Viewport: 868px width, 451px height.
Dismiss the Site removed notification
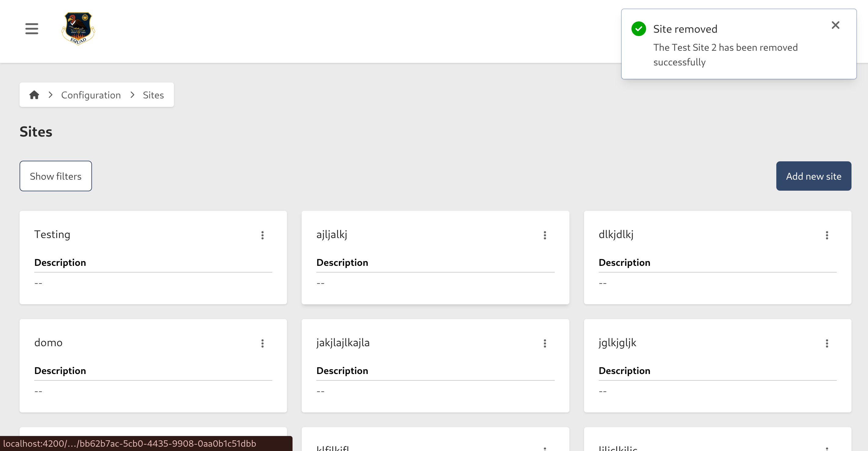pyautogui.click(x=835, y=25)
